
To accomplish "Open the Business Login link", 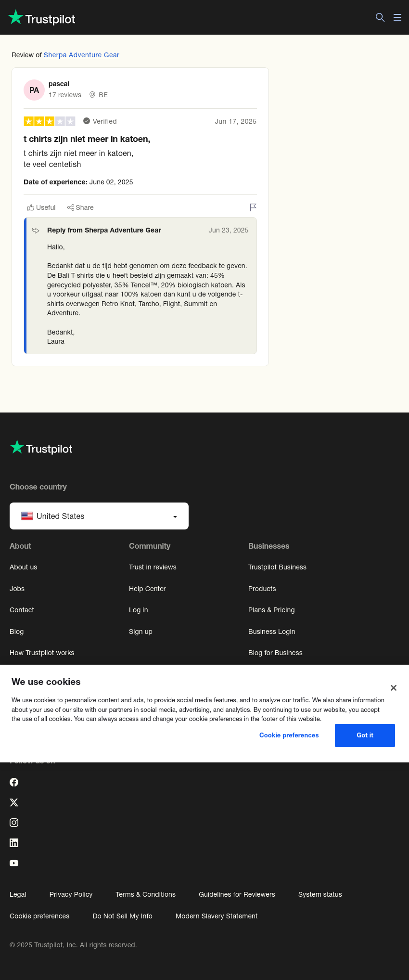I will (x=272, y=632).
